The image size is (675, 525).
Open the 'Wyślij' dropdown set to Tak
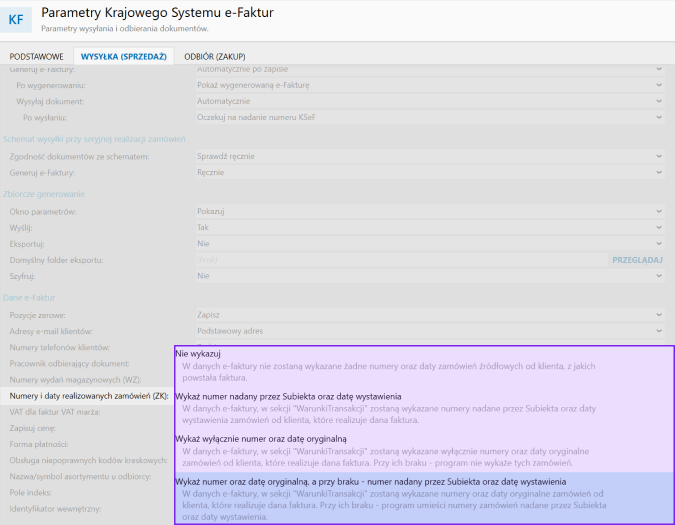click(430, 227)
